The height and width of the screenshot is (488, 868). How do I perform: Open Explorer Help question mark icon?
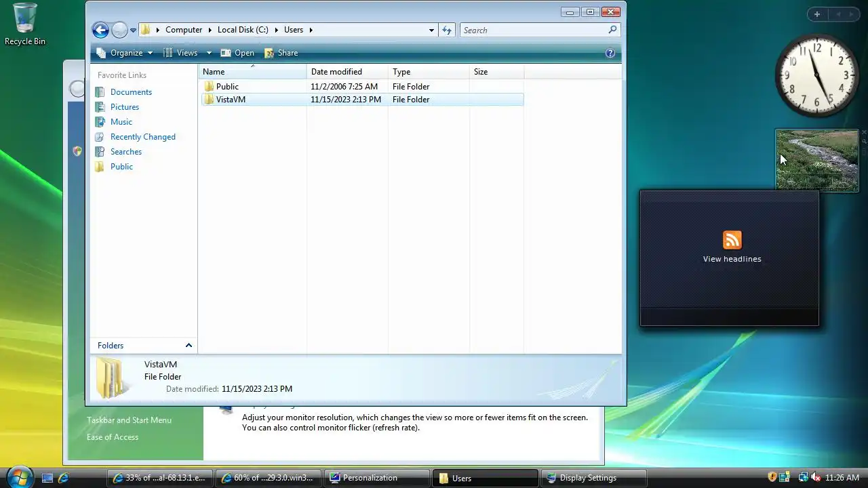[610, 53]
